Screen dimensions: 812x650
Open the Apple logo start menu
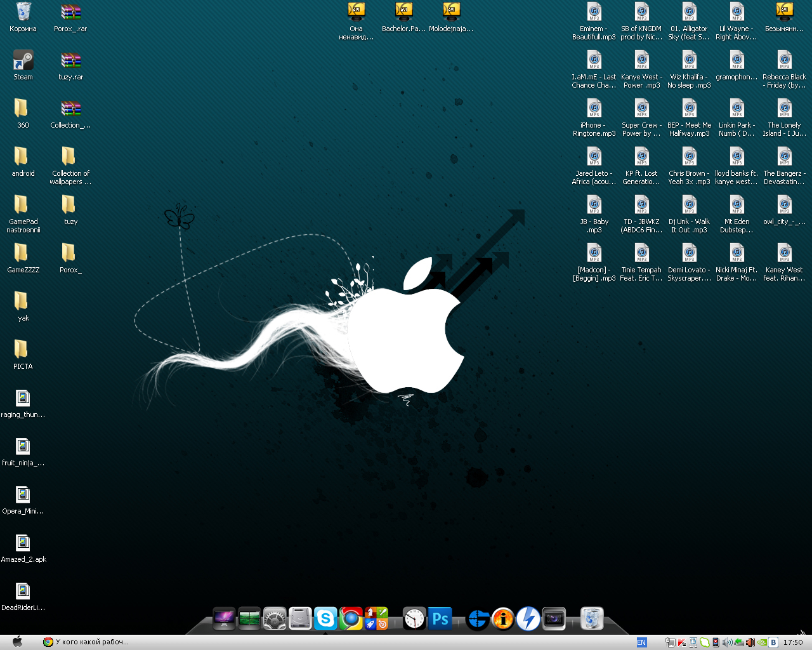coord(18,642)
